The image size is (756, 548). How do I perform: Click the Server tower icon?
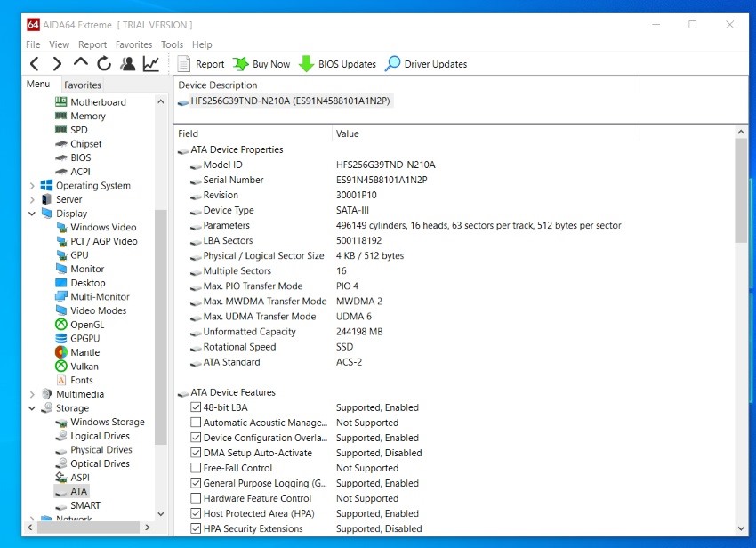pos(47,199)
